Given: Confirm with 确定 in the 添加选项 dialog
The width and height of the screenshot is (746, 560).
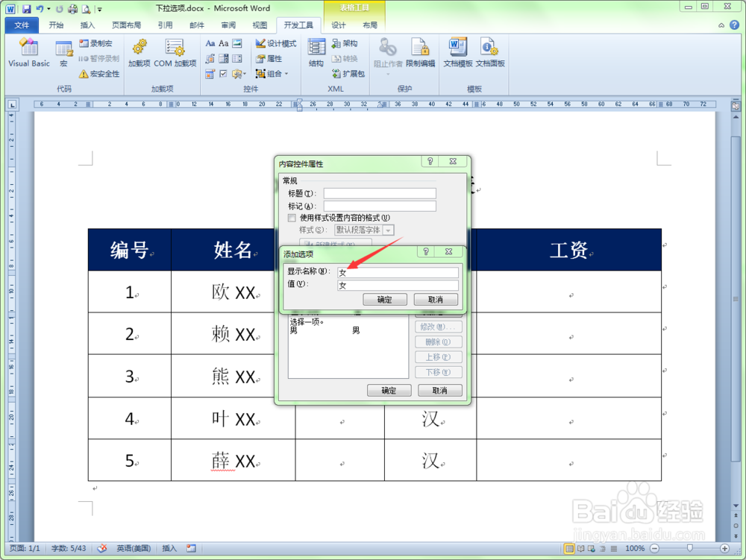Looking at the screenshot, I should coord(384,300).
